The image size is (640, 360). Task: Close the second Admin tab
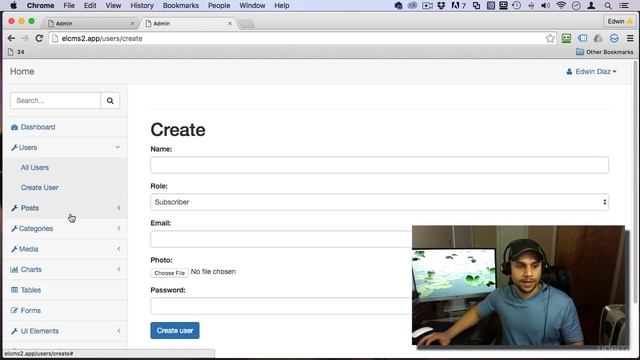coord(230,24)
